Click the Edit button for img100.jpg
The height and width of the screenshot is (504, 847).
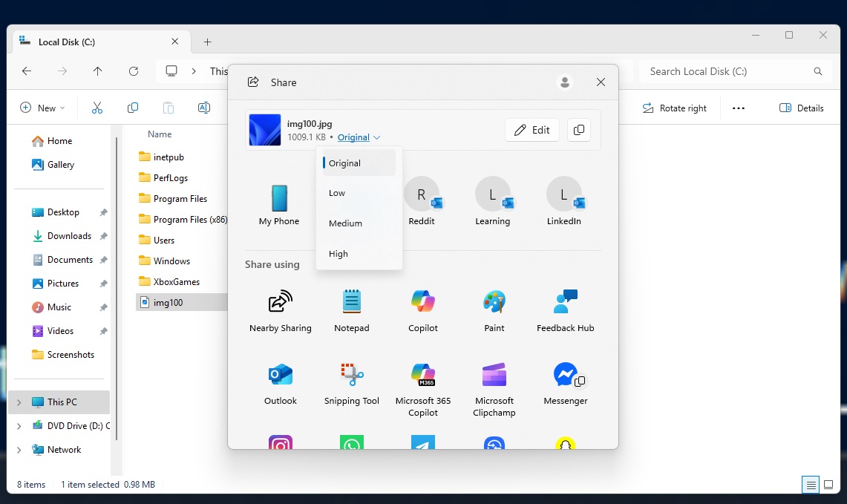(x=532, y=130)
